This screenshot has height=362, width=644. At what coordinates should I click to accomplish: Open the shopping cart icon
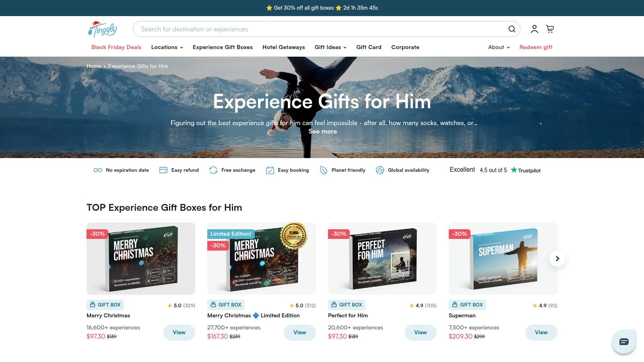[550, 29]
